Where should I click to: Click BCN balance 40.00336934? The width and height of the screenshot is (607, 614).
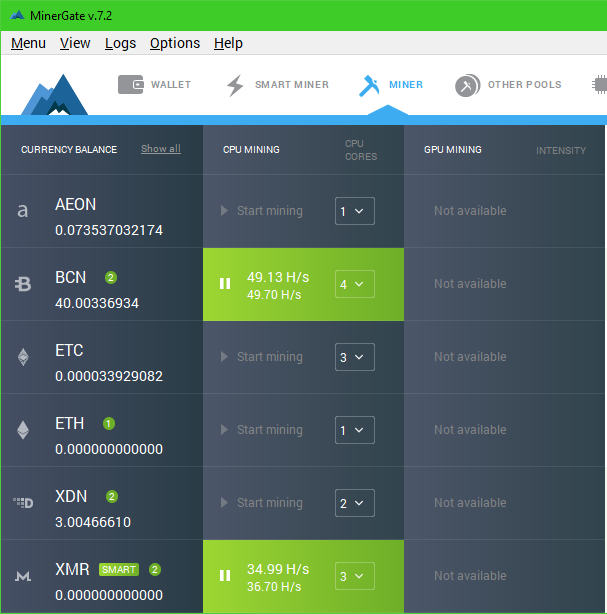(97, 303)
